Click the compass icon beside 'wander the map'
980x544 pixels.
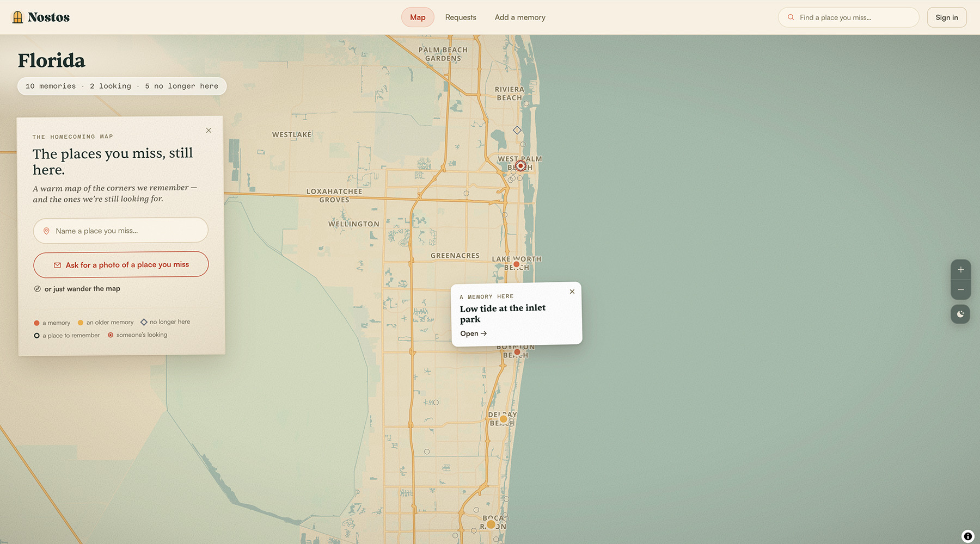coord(38,289)
